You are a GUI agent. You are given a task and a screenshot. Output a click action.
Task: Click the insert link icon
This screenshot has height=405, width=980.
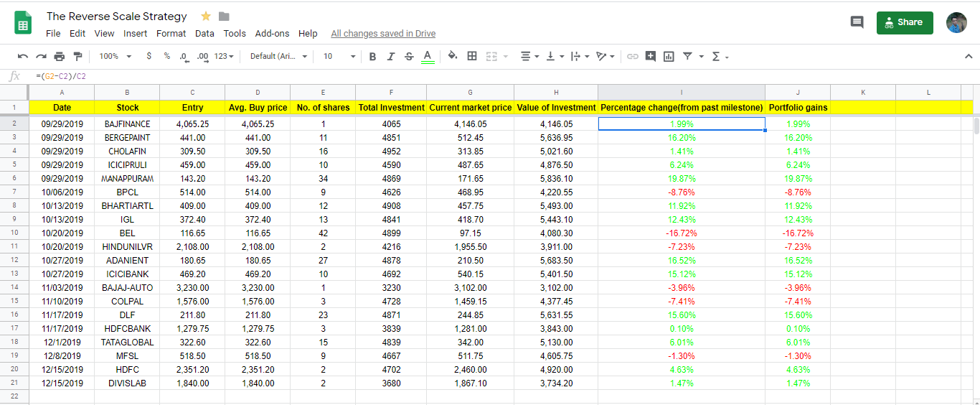point(632,56)
